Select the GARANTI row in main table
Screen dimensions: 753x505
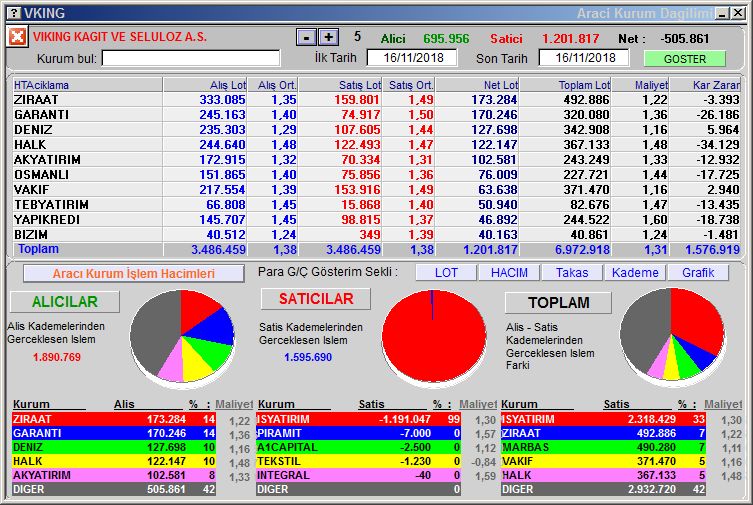tap(376, 115)
